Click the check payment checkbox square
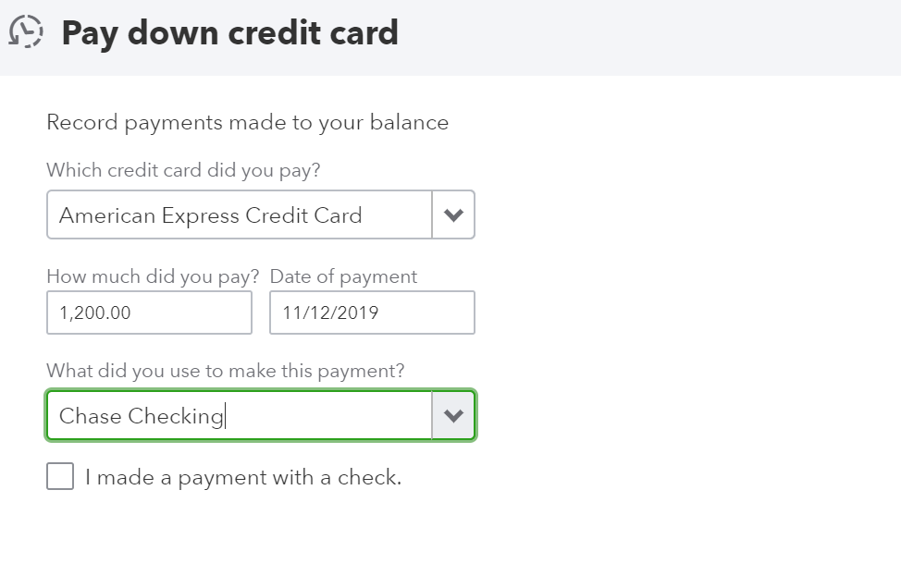 point(59,475)
